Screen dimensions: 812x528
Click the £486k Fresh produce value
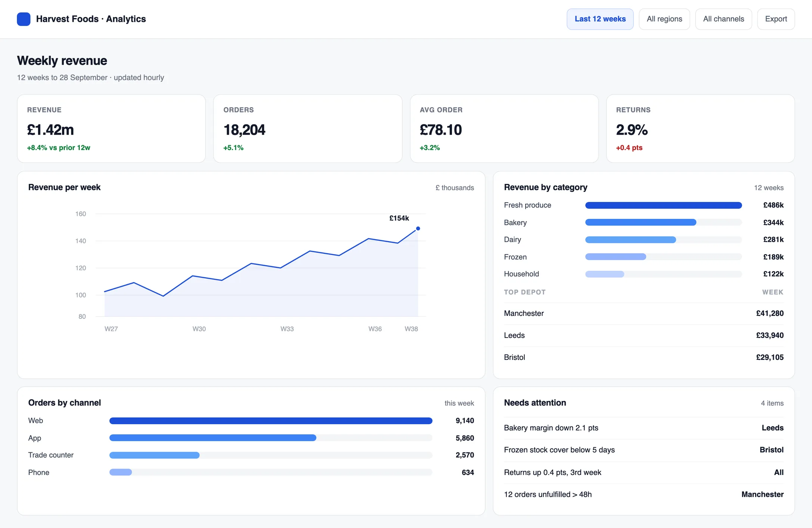[773, 205]
